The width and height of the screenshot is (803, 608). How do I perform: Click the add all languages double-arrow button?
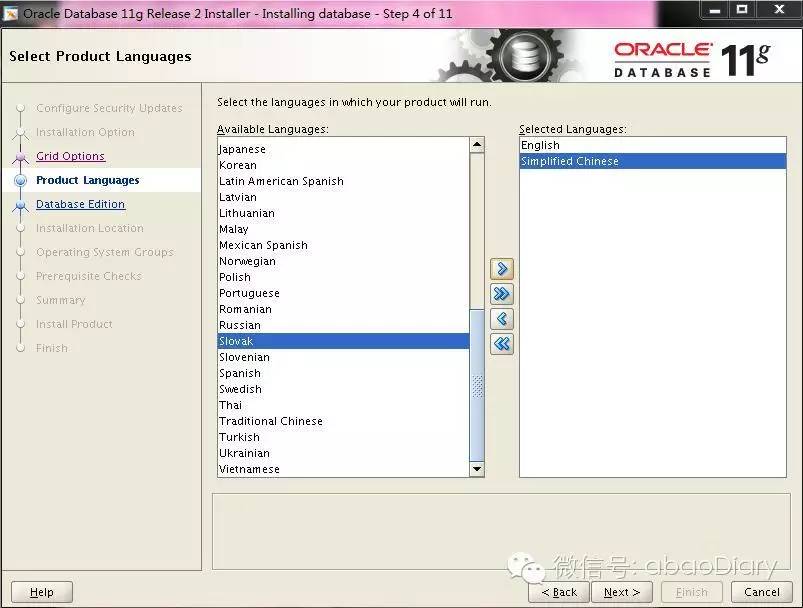[502, 294]
